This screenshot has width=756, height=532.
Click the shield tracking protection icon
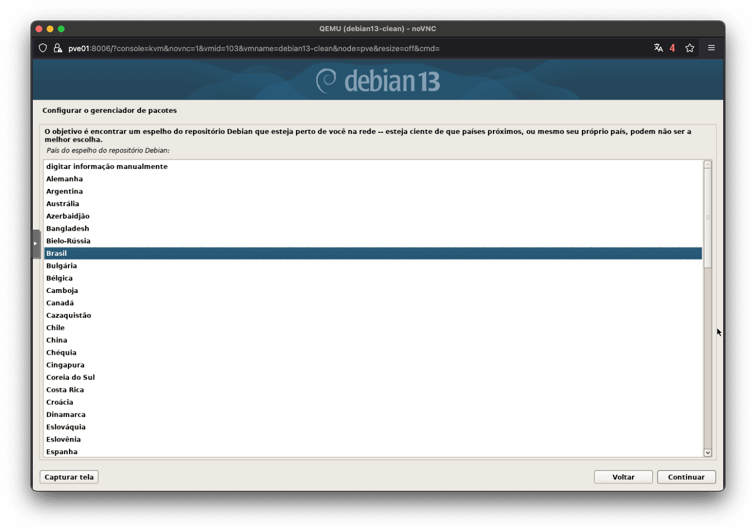[43, 48]
